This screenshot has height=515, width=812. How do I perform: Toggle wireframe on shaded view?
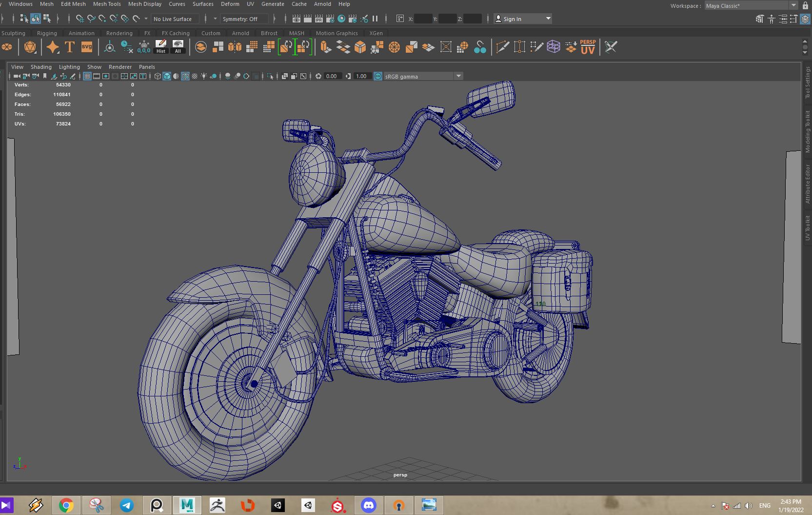coord(185,76)
